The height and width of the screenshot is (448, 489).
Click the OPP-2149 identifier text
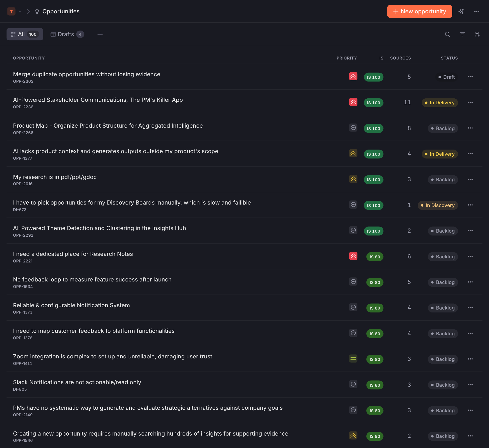pyautogui.click(x=23, y=415)
